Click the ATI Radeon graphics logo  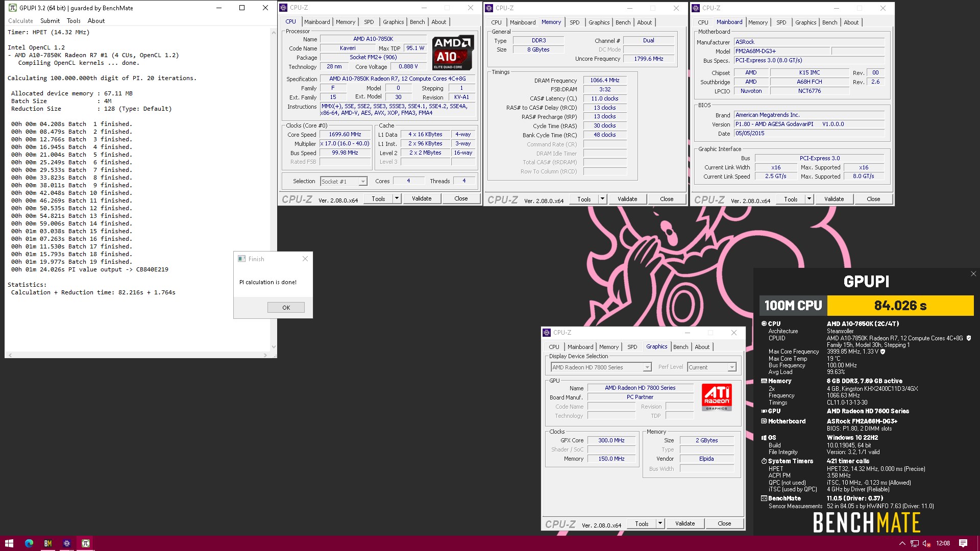[717, 397]
